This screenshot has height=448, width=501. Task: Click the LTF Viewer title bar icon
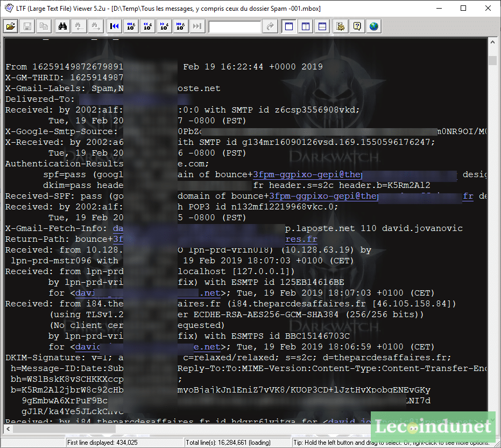point(9,8)
